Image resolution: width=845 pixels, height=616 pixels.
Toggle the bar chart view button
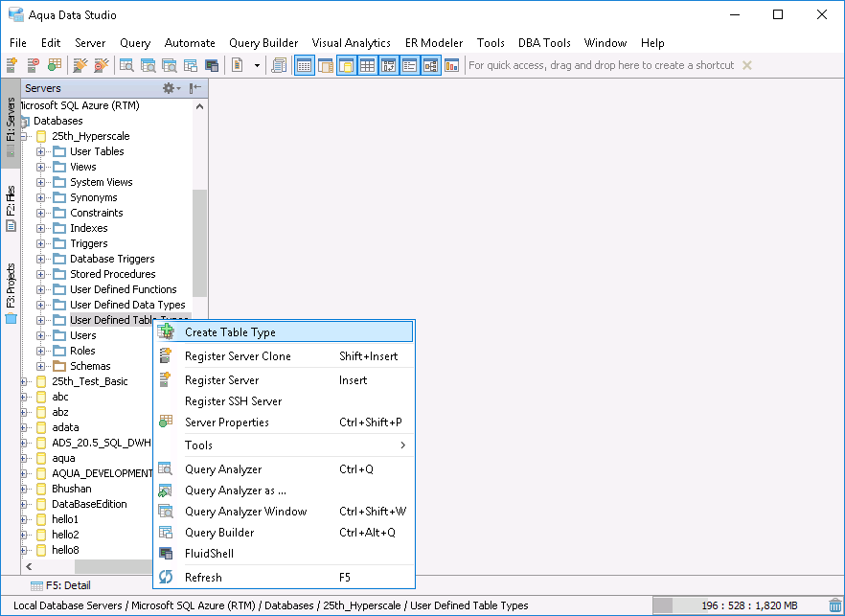451,65
